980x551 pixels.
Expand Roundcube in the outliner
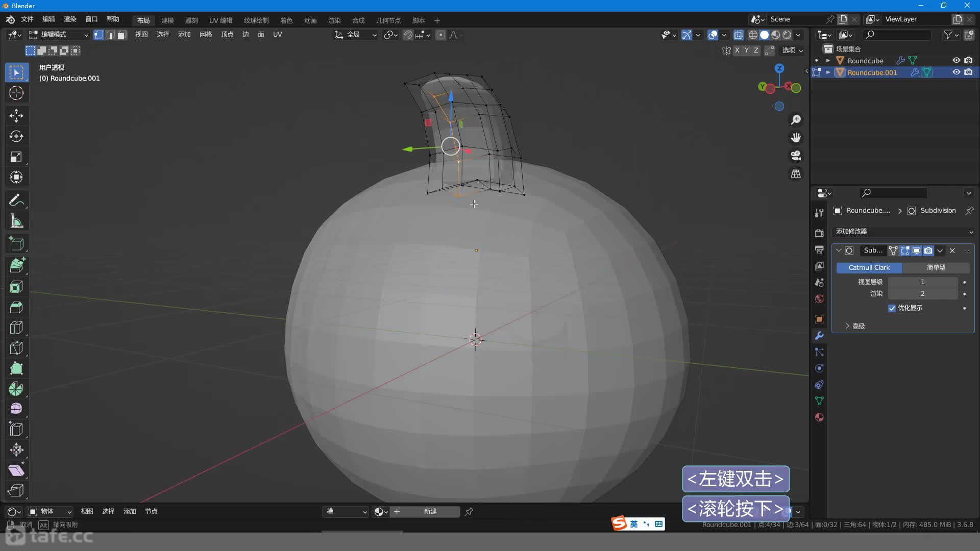point(828,60)
